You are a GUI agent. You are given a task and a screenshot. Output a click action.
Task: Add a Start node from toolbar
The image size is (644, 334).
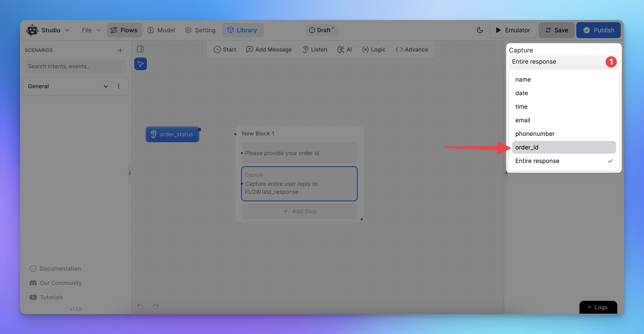(x=225, y=49)
